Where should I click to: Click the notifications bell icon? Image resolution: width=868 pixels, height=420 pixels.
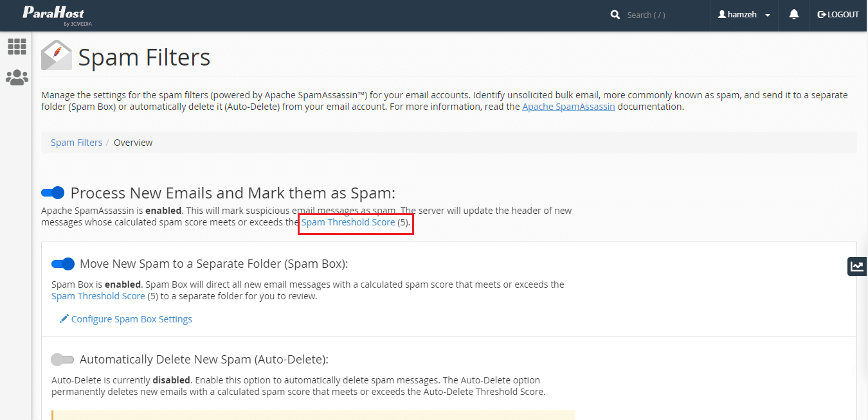[x=794, y=15]
